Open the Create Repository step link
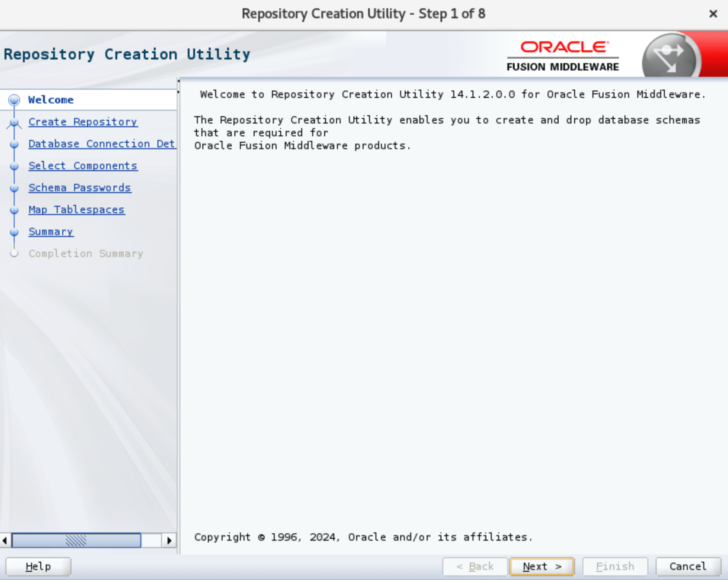728x580 pixels. tap(83, 122)
